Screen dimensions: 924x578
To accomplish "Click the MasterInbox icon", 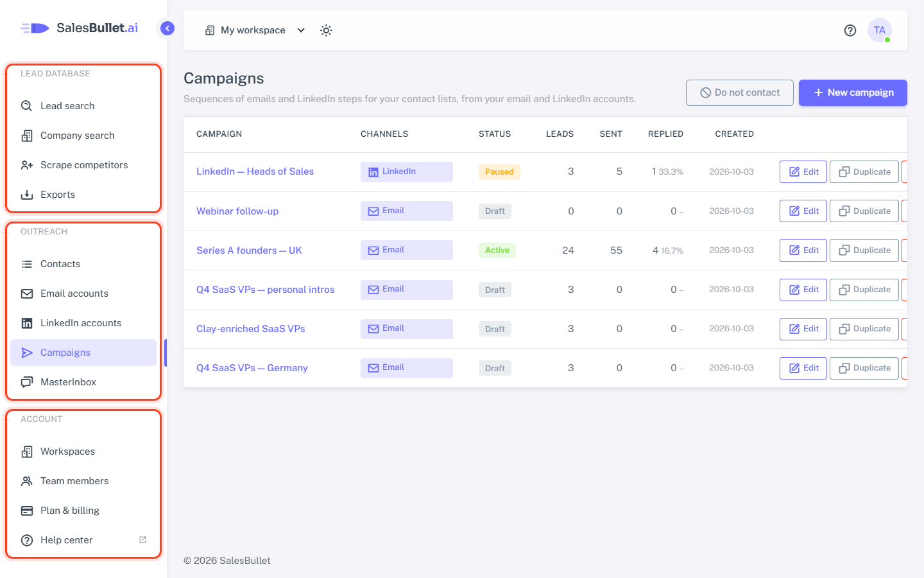I will coord(27,382).
